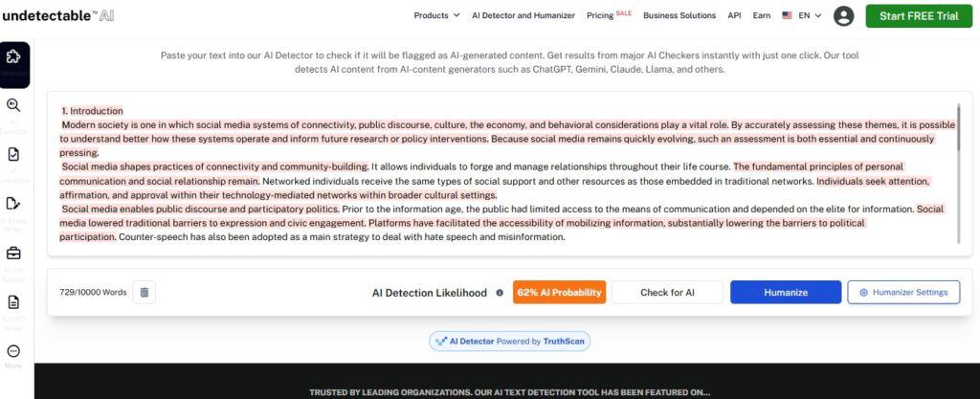Open the AI SEO Writer document icon
Screen dimensions: 980x399
point(13,302)
